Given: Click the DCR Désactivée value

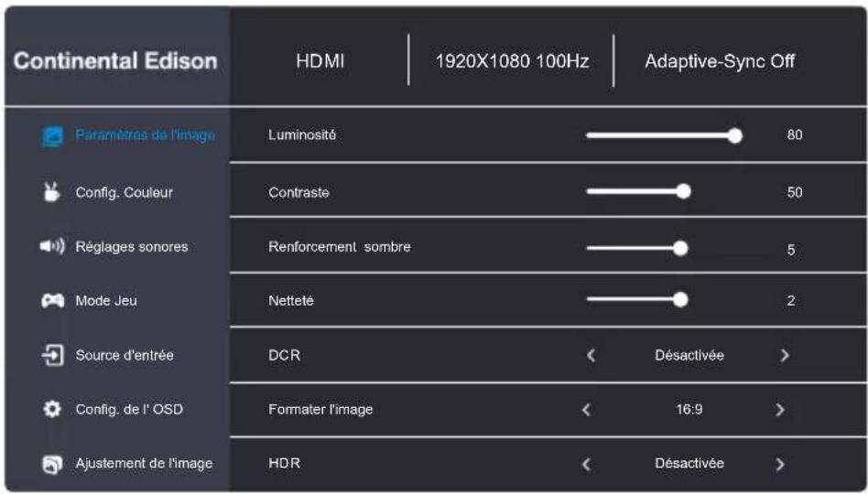Looking at the screenshot, I should coord(689,355).
